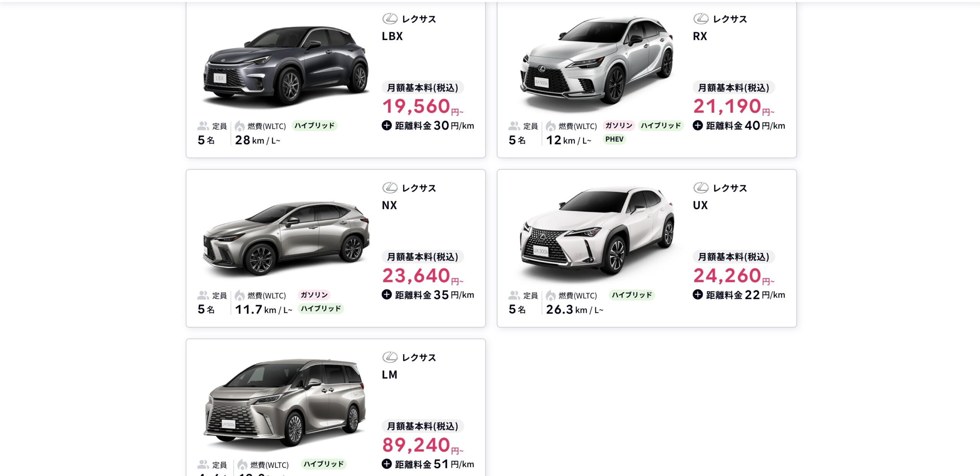Click the capacity people icon on NX card
Viewport: 980px width, 476px height.
tap(203, 295)
